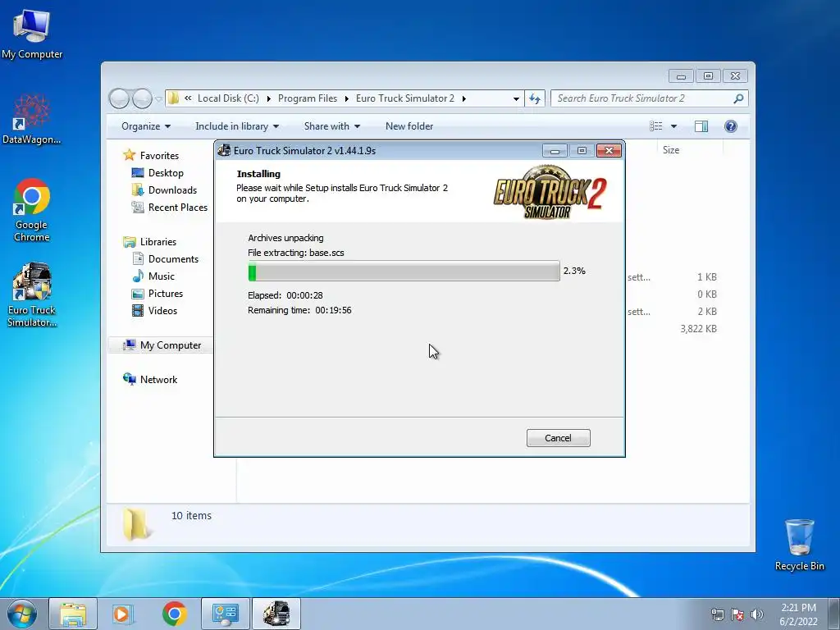
Task: Open Videos library
Action: tap(162, 311)
